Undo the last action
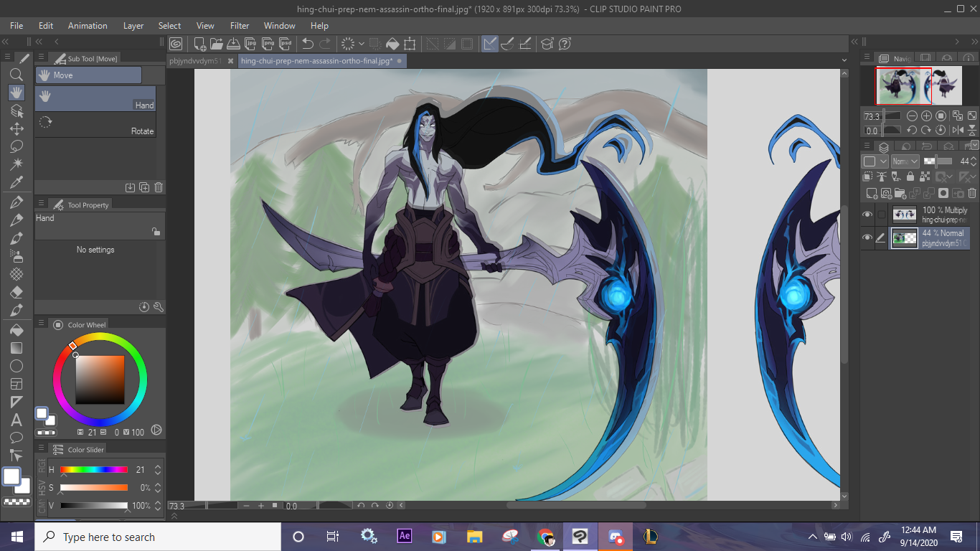The width and height of the screenshot is (980, 551). pyautogui.click(x=308, y=44)
